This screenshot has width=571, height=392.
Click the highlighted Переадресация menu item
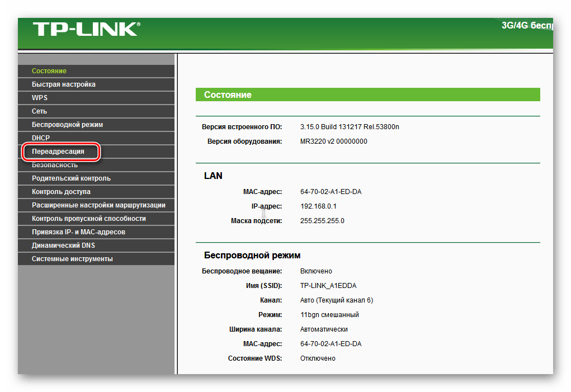point(59,152)
